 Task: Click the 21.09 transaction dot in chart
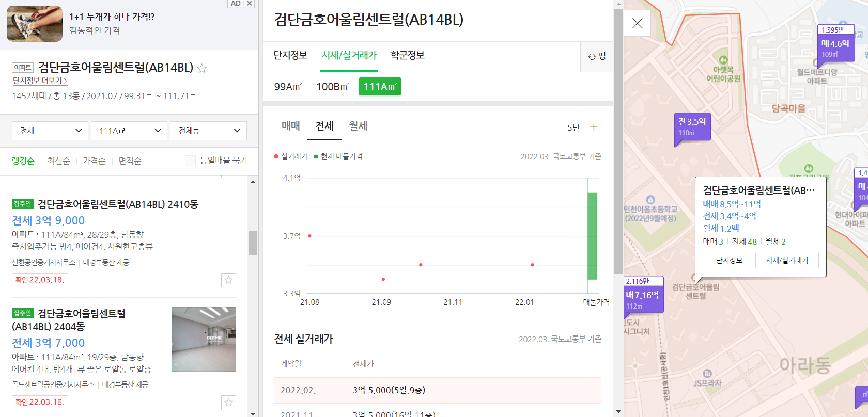(383, 279)
